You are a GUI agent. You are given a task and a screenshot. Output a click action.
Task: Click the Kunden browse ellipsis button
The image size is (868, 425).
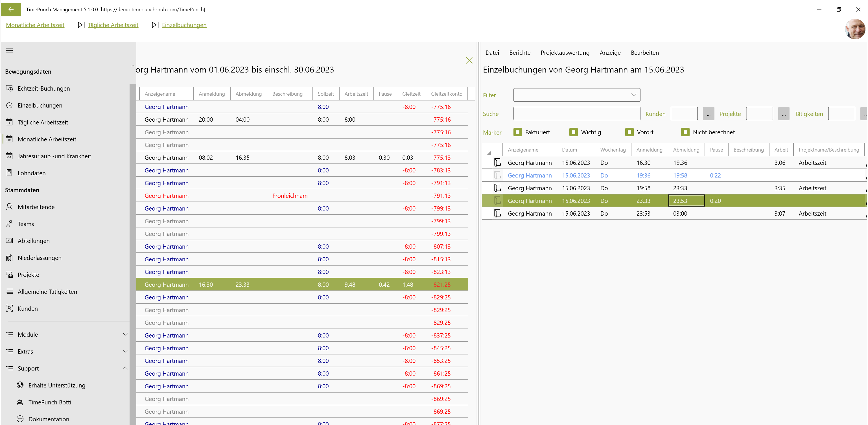708,114
